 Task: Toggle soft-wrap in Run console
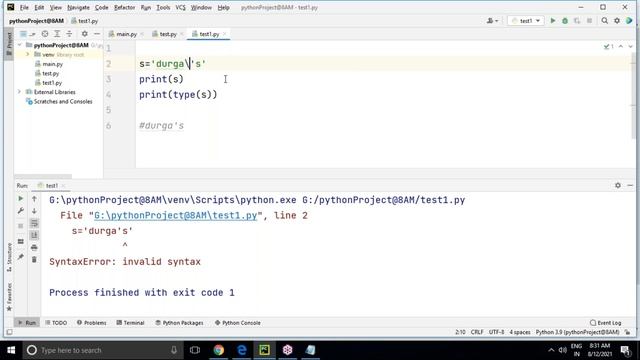(x=34, y=223)
